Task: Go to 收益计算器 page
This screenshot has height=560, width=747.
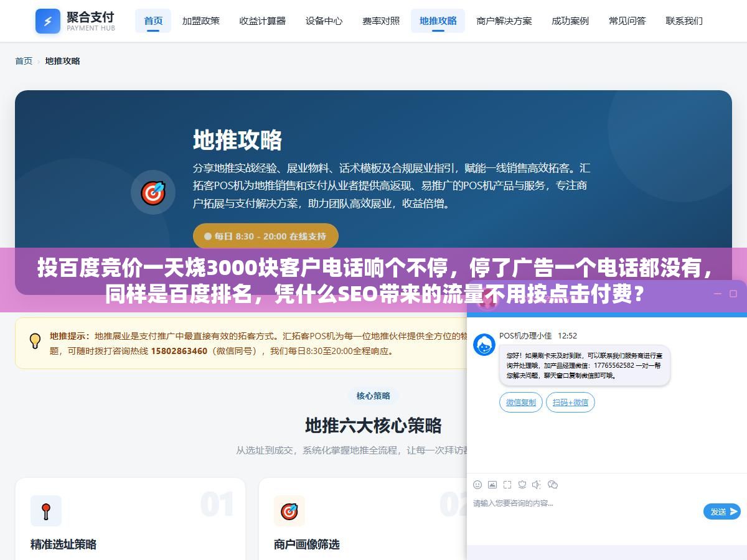Action: [263, 21]
